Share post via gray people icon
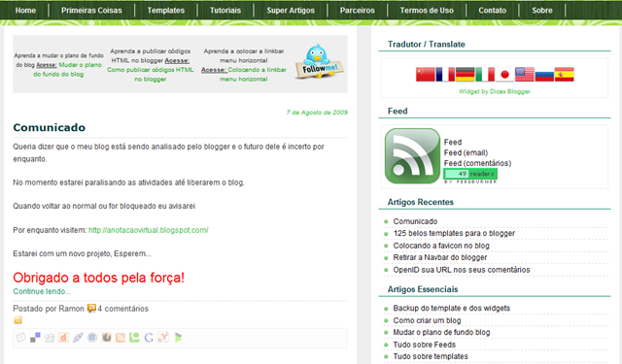622x364 pixels. pyautogui.click(x=50, y=338)
